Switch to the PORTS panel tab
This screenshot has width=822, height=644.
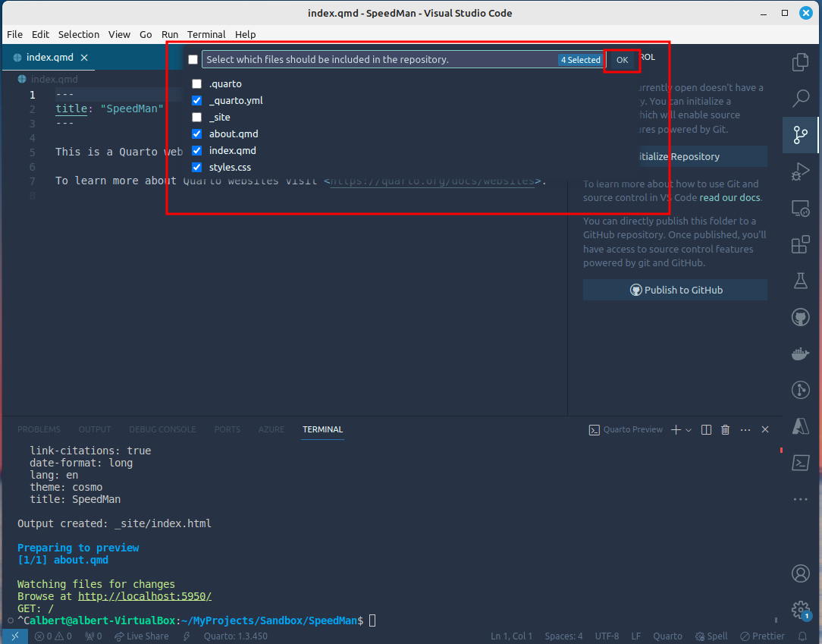point(227,429)
